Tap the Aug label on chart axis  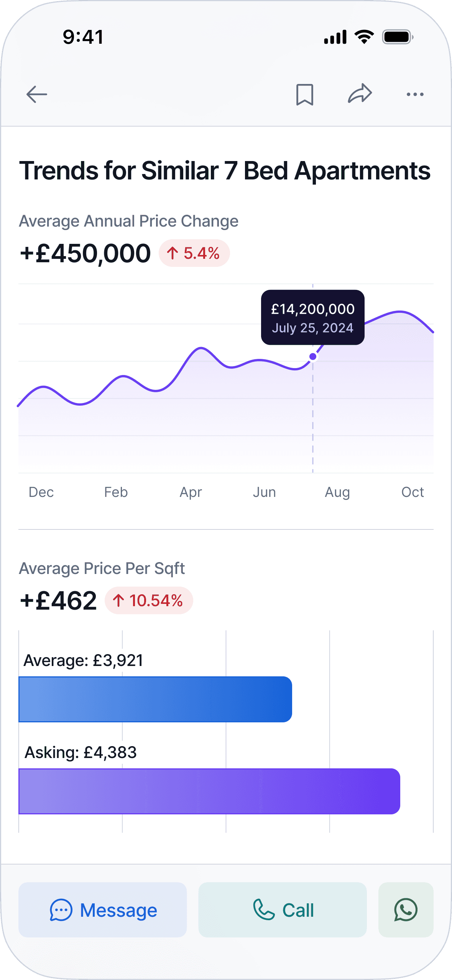[x=337, y=492]
